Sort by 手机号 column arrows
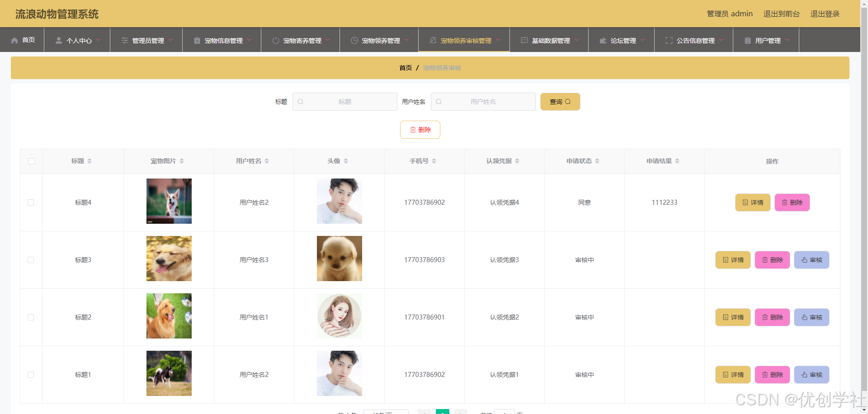Viewport: 868px width, 414px height. pos(434,161)
